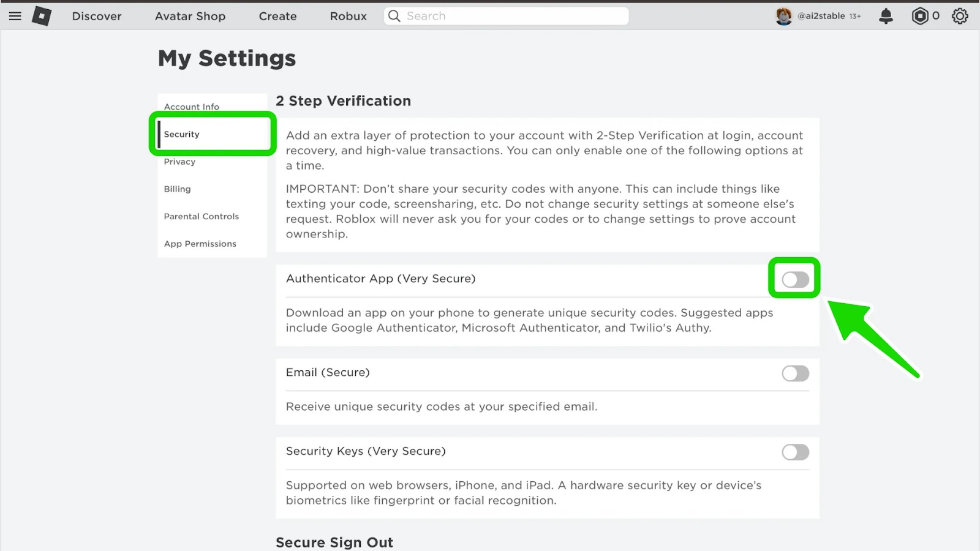Switch to the Privacy tab
This screenshot has height=551, width=980.
coord(179,162)
